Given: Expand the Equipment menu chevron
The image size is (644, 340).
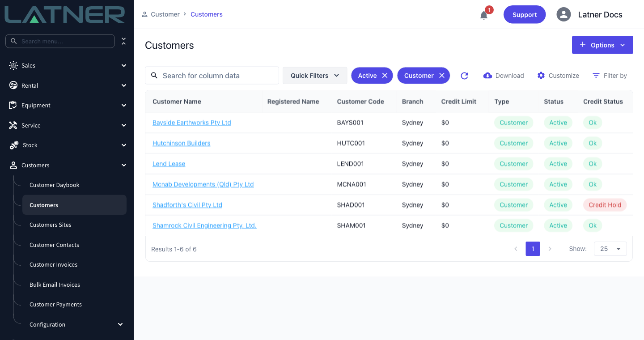Looking at the screenshot, I should 124,105.
